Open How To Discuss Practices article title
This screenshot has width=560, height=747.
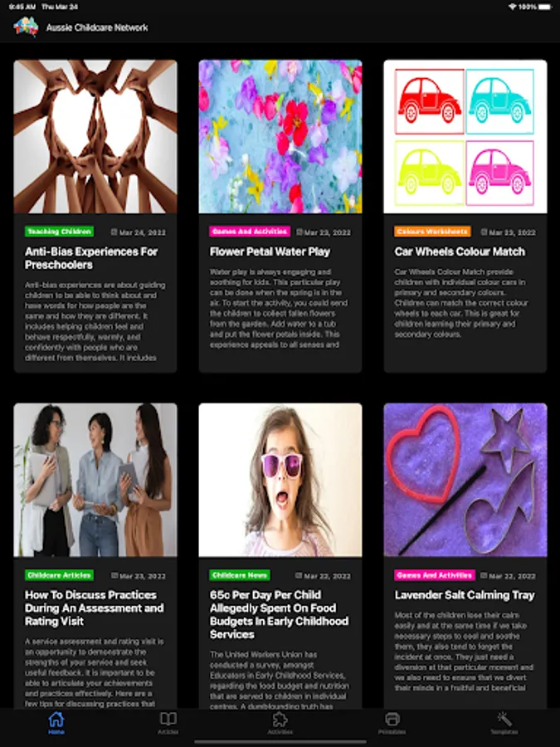coord(95,608)
